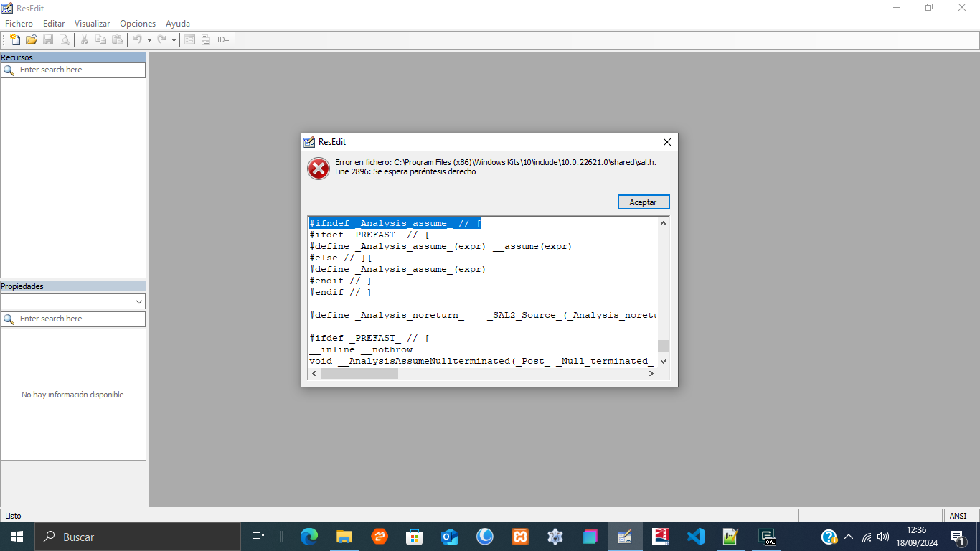The image size is (980, 551).
Task: Open Outlook from the taskbar
Action: (x=450, y=537)
